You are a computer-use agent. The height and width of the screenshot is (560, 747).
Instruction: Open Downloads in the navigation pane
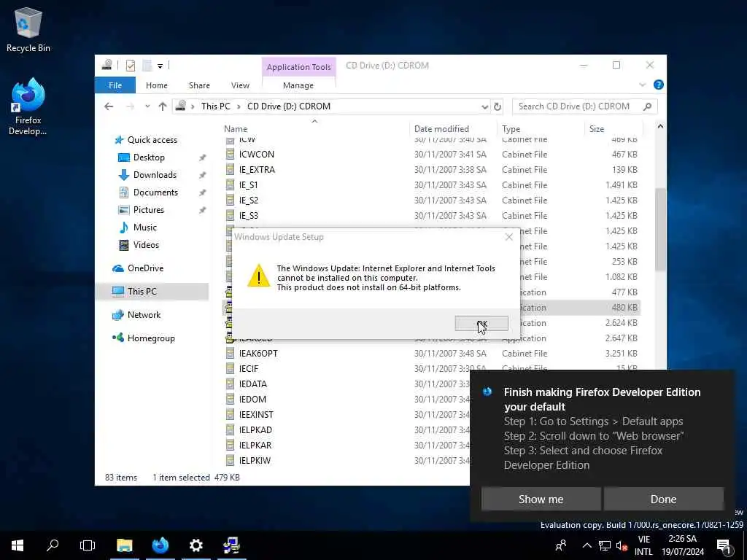pyautogui.click(x=147, y=175)
